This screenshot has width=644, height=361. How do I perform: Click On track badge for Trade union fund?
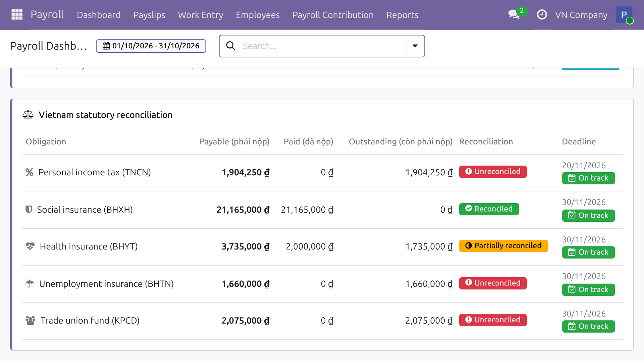588,326
